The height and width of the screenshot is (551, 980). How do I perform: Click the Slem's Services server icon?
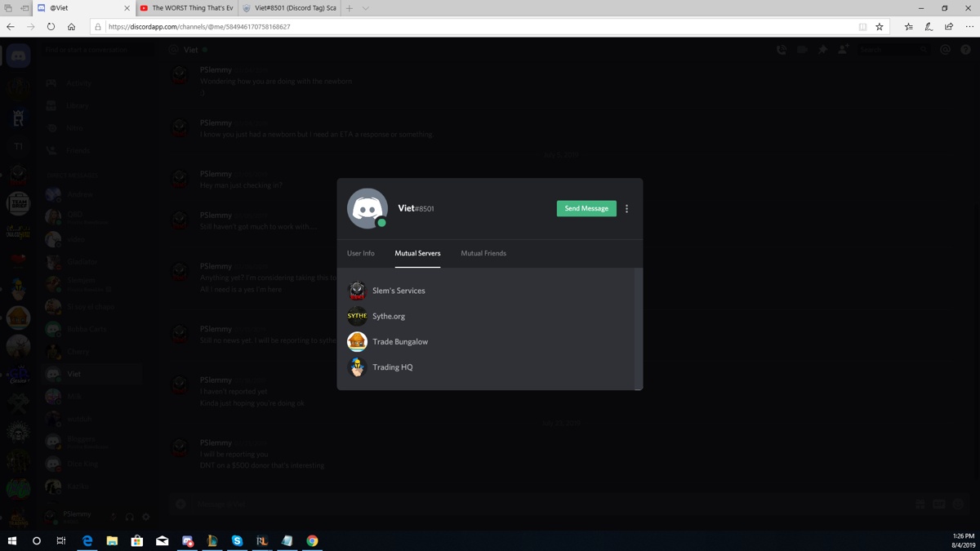[x=357, y=291]
